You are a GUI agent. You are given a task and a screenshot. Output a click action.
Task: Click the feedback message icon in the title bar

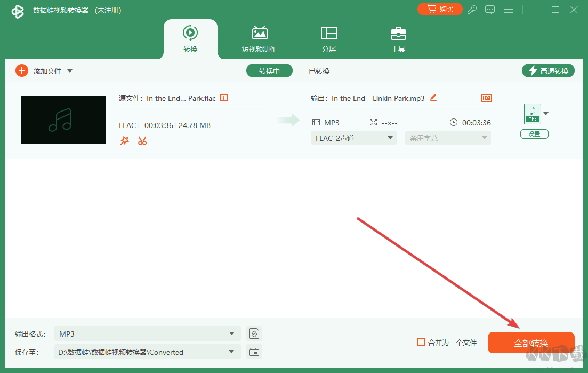tap(489, 9)
